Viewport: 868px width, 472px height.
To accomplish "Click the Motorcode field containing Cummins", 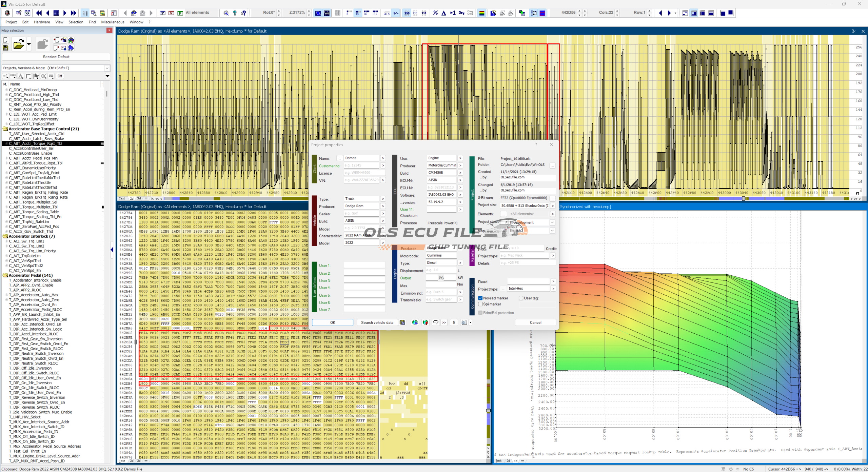I will coord(440,255).
